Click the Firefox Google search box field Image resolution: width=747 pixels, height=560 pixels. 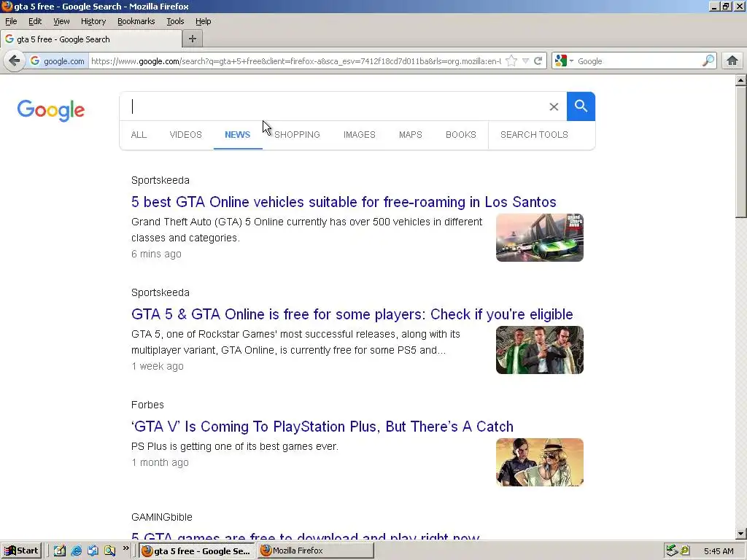(638, 61)
